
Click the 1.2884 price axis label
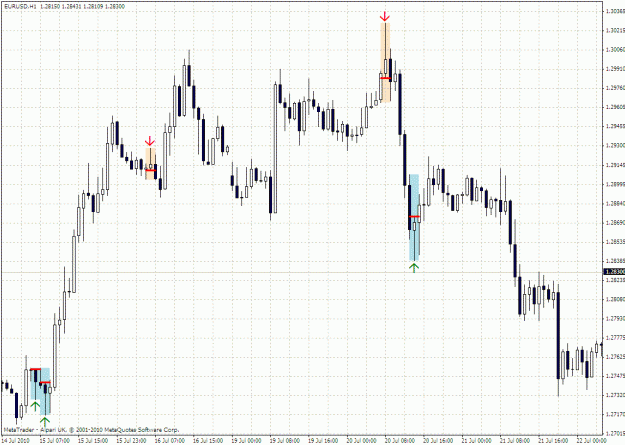pos(615,203)
